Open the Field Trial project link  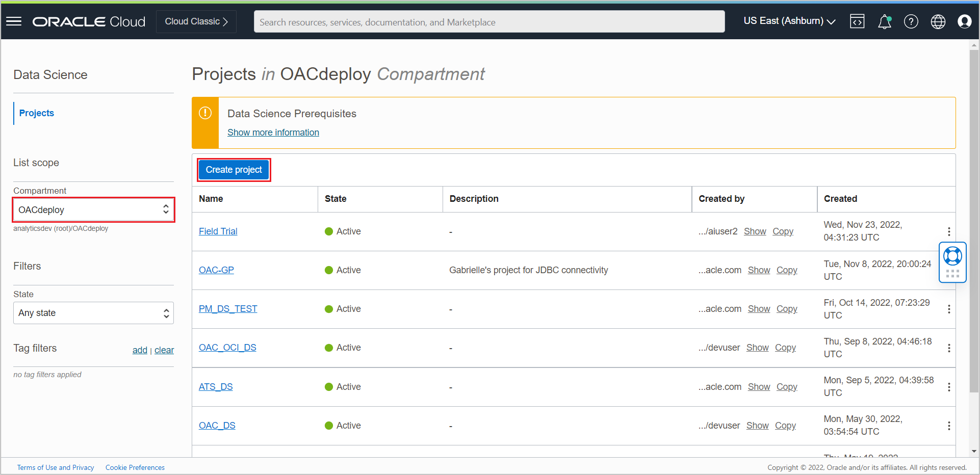click(218, 231)
